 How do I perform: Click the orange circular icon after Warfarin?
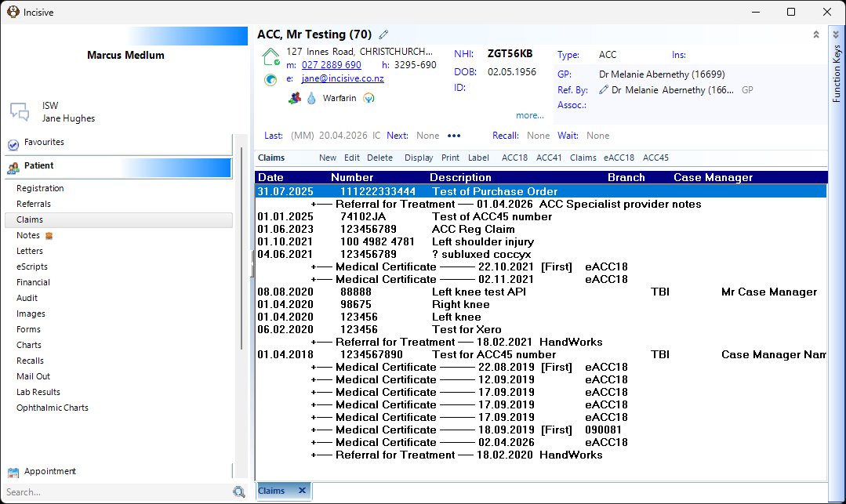pyautogui.click(x=369, y=98)
